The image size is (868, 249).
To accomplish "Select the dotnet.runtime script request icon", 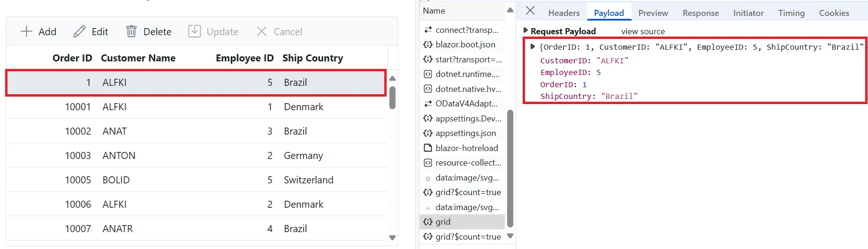I will click(x=428, y=74).
